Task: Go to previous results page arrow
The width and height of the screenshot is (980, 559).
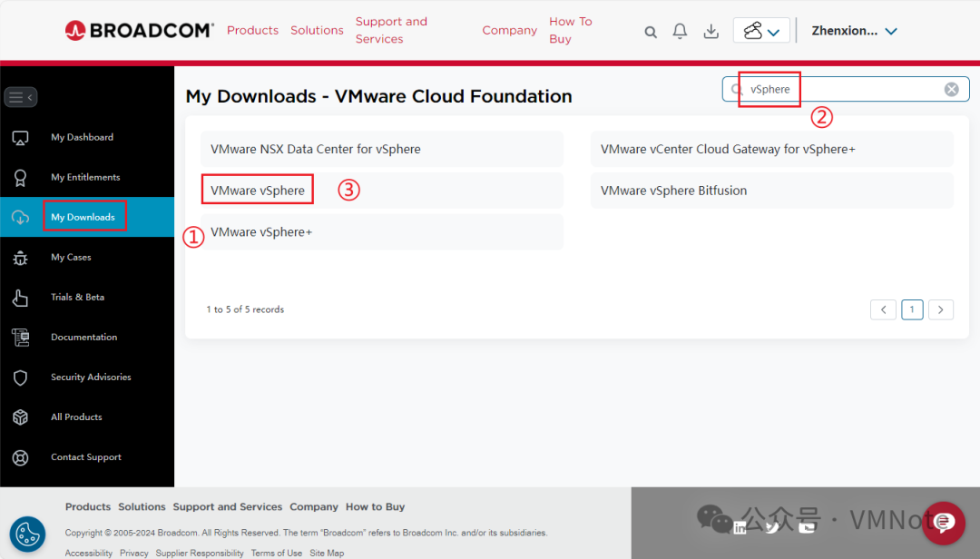Action: click(883, 309)
